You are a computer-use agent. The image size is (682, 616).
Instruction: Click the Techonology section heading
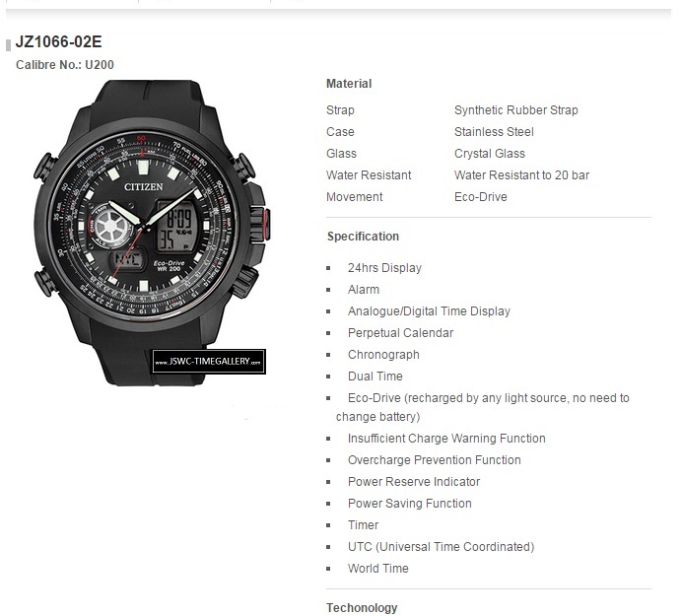pyautogui.click(x=362, y=608)
